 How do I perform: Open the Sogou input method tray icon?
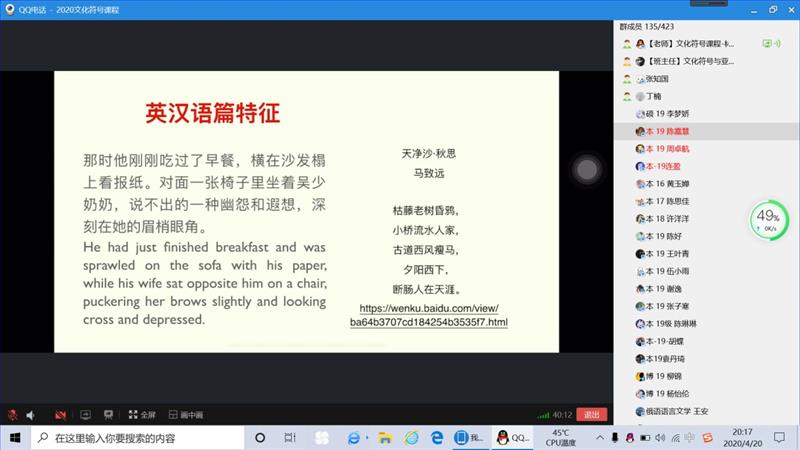click(707, 438)
